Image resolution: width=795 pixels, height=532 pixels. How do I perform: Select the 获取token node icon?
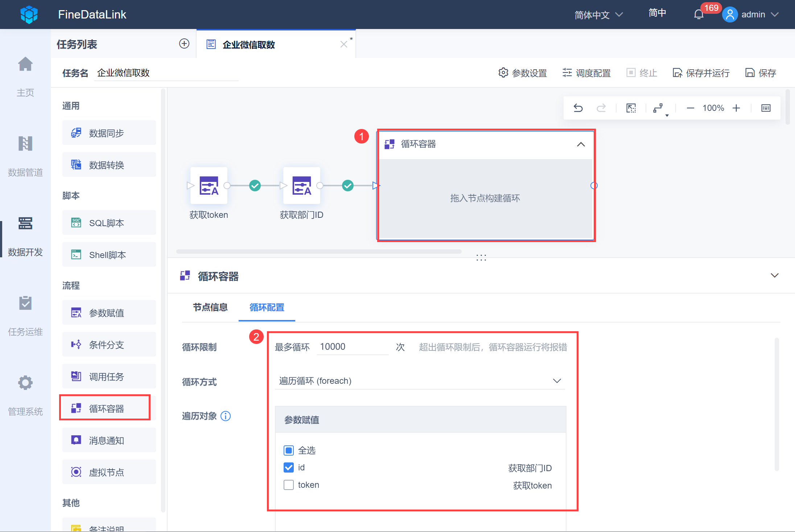coord(209,186)
